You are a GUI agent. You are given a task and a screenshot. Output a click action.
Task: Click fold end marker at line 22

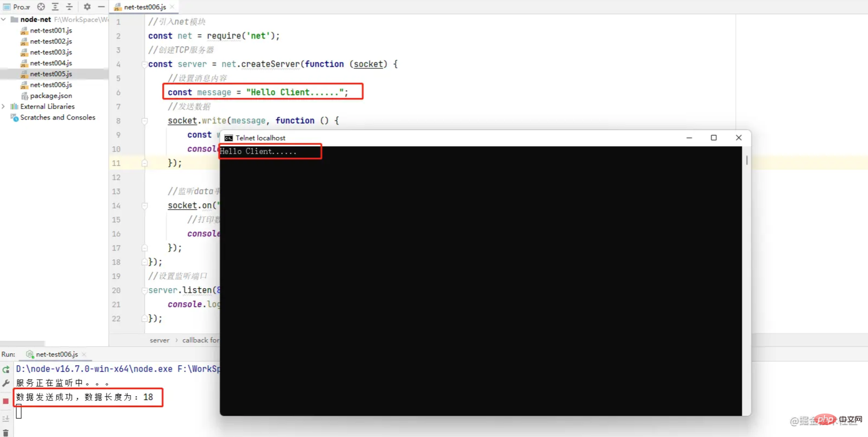[145, 319]
